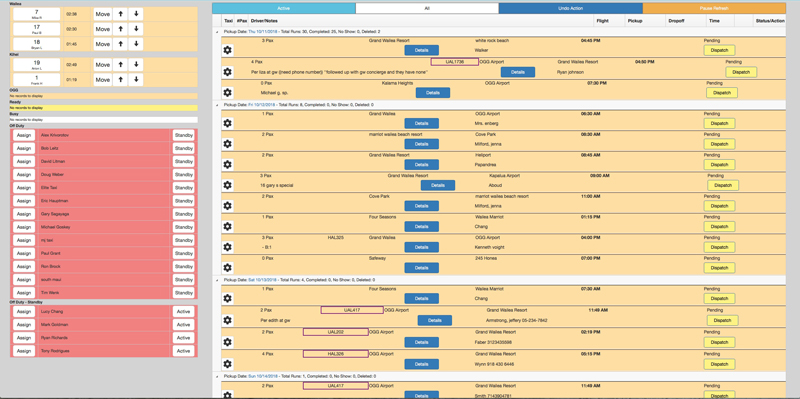Image resolution: width=800 pixels, height=399 pixels.
Task: Set Bob Leitz to Standby
Action: pos(183,148)
